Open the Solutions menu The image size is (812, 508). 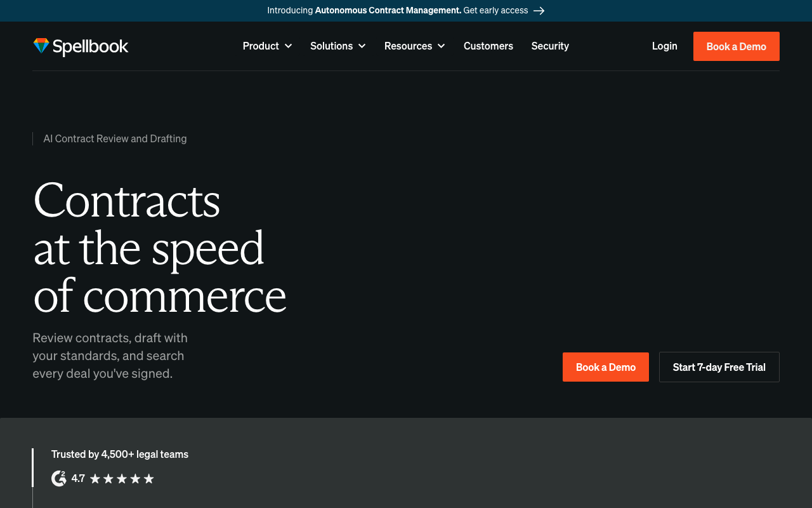tap(338, 46)
